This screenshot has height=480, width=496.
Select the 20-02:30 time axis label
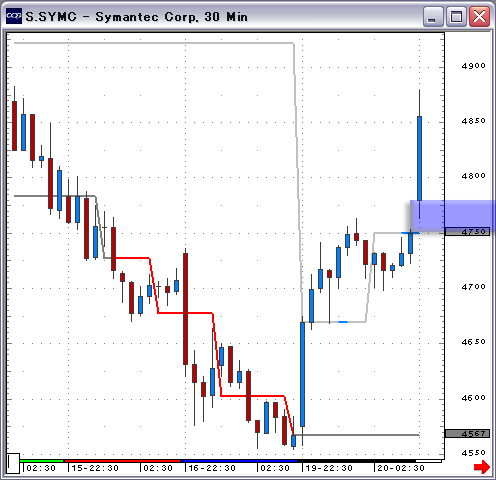[x=401, y=468]
